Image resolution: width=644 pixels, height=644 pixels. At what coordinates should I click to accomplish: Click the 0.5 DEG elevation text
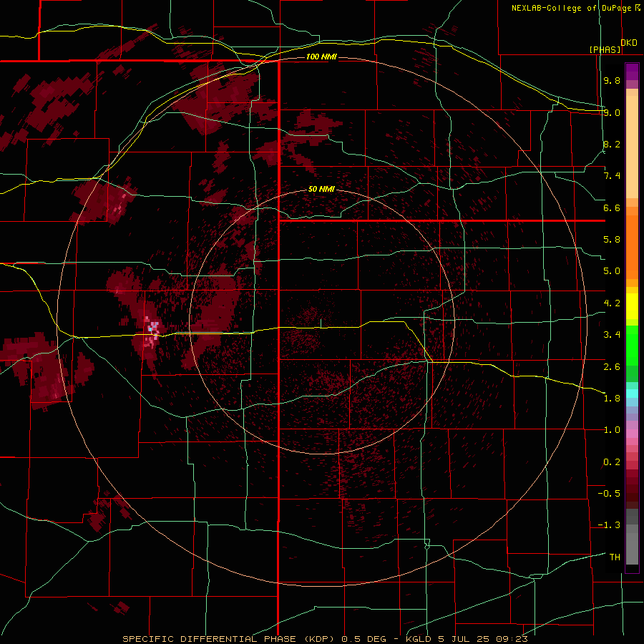click(364, 639)
